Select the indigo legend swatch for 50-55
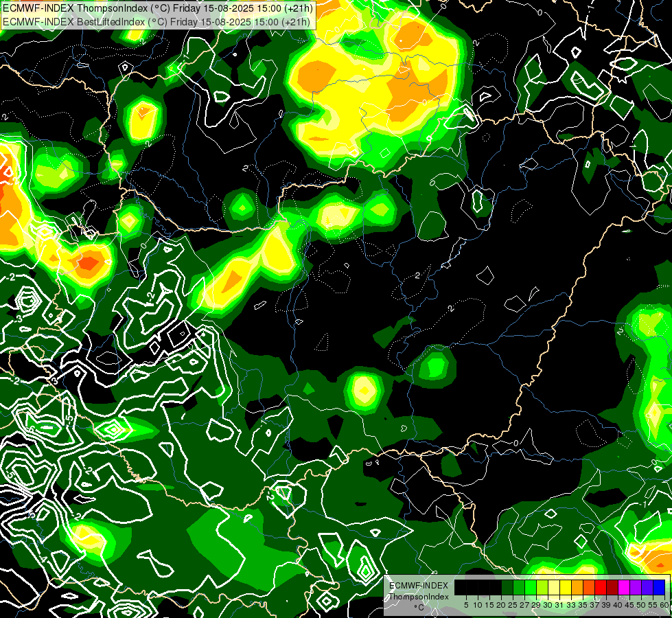 pos(647,587)
